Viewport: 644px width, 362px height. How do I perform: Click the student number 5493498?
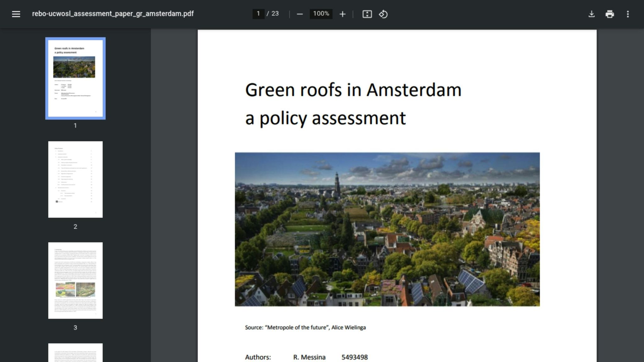tap(354, 357)
